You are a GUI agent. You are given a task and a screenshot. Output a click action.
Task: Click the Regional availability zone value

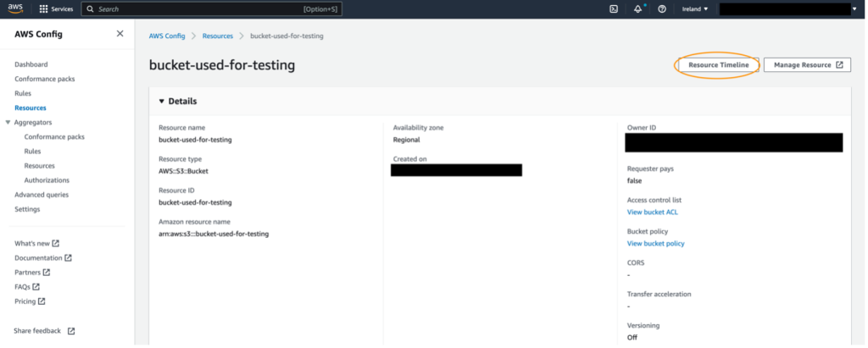[406, 140]
